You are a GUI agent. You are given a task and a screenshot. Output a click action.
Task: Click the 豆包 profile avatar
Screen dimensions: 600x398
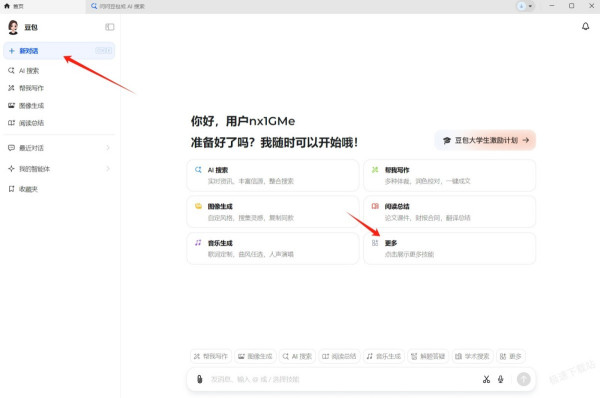click(x=13, y=27)
